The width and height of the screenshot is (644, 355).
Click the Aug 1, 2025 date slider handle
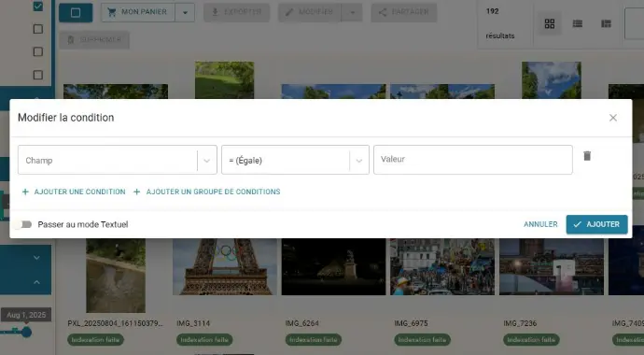[x=26, y=332]
